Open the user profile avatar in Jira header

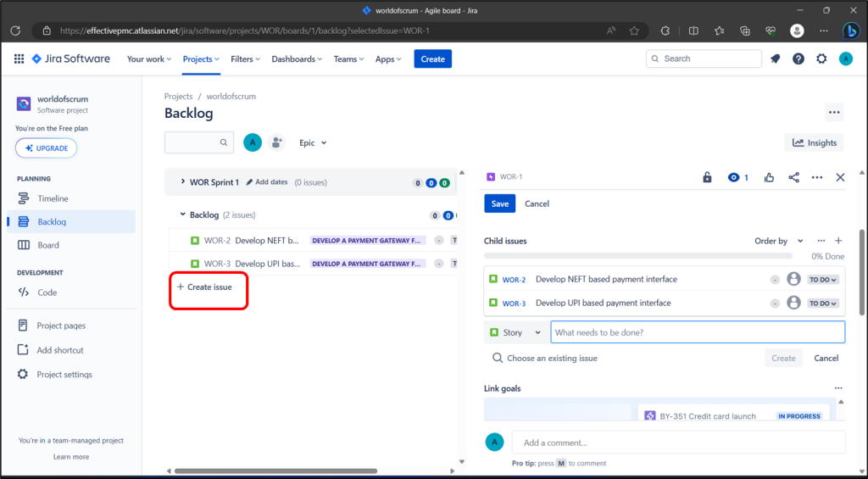coord(845,58)
